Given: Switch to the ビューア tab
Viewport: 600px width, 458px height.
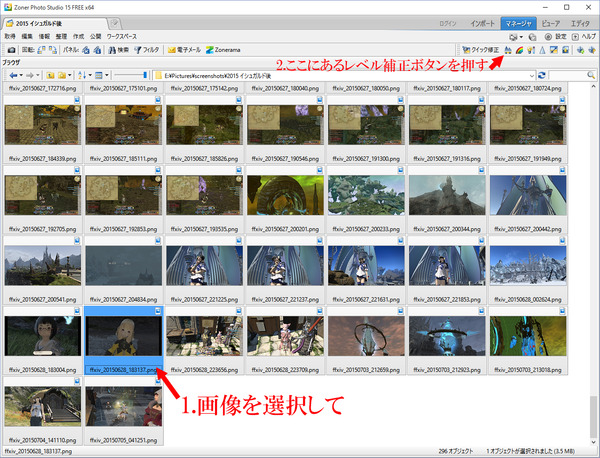Looking at the screenshot, I should 551,24.
